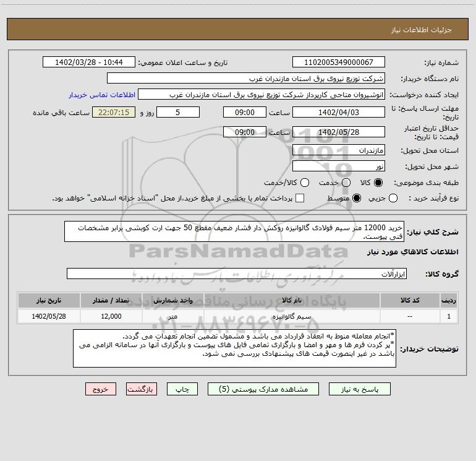Click the remaining time field 22:07:15
The height and width of the screenshot is (461, 476).
coord(114,112)
